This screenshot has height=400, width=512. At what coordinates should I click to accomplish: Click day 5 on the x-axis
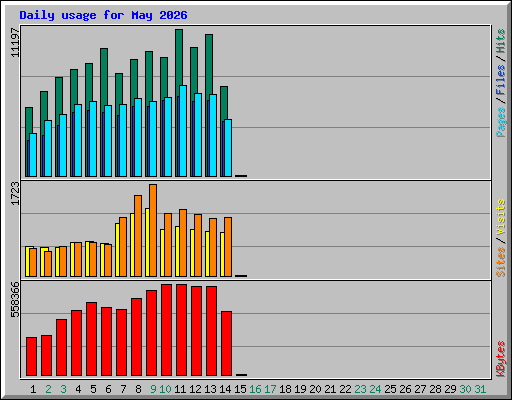tap(93, 389)
